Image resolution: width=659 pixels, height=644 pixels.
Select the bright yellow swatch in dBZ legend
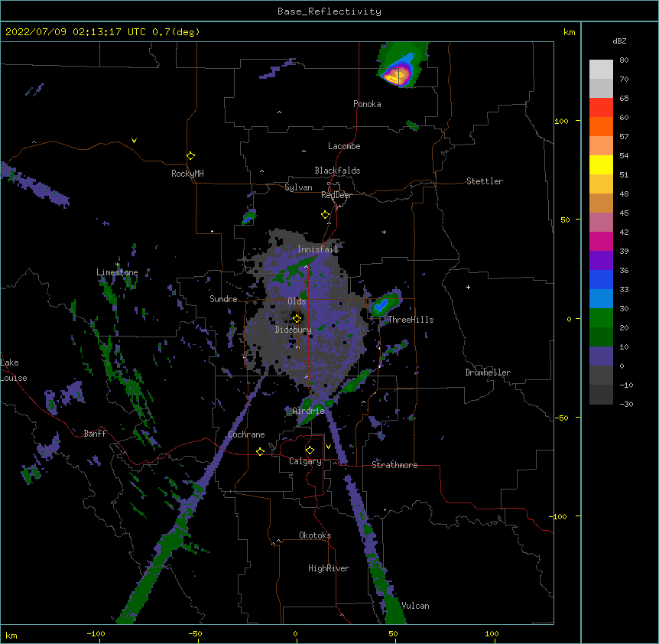601,164
